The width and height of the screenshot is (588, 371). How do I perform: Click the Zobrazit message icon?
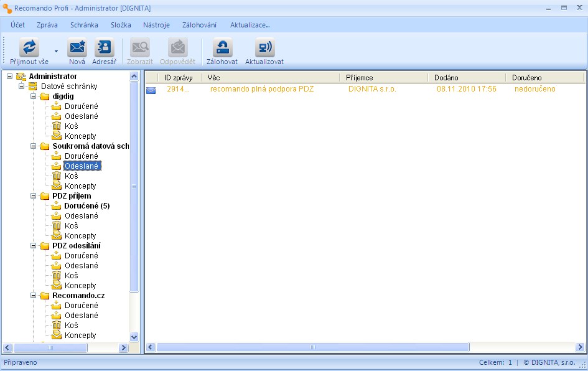coord(140,47)
